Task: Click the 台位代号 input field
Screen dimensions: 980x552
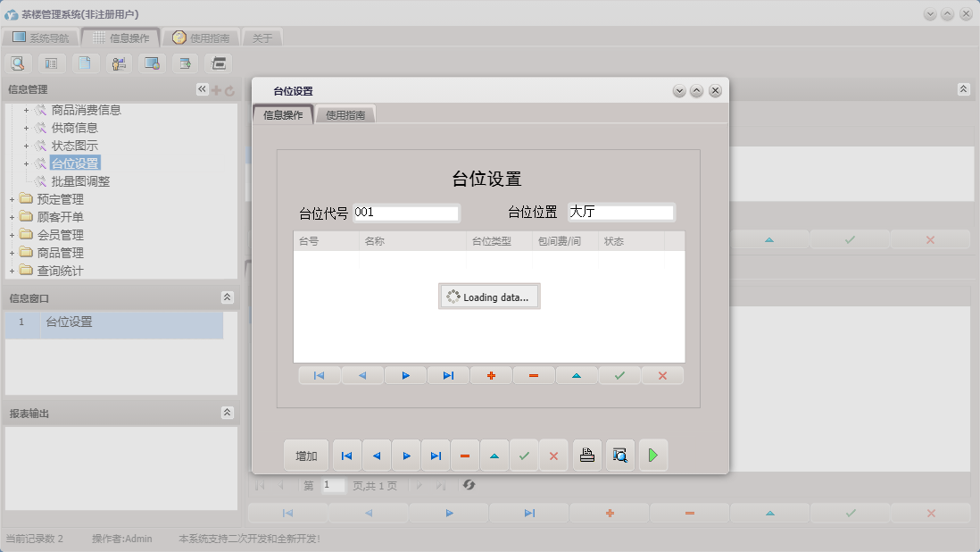Action: click(x=406, y=213)
